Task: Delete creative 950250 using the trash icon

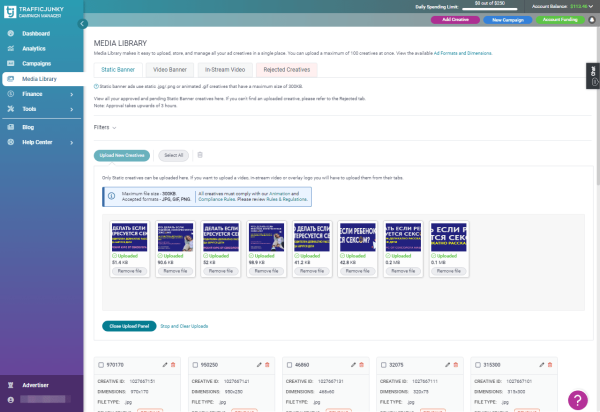Action: pyautogui.click(x=267, y=366)
